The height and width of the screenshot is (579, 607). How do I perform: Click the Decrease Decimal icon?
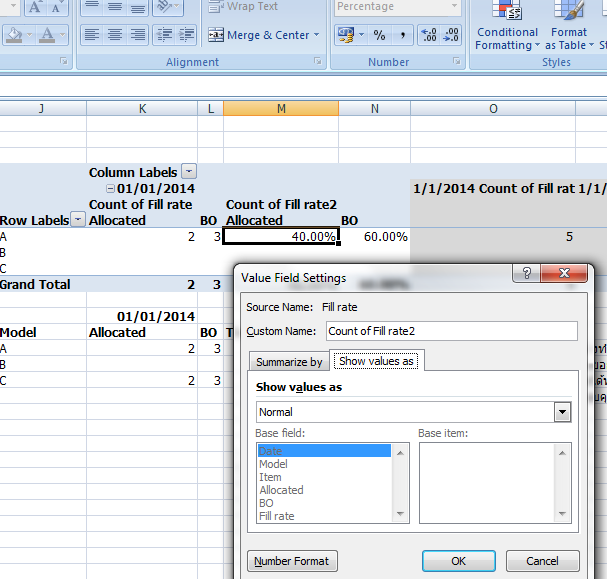tap(452, 35)
